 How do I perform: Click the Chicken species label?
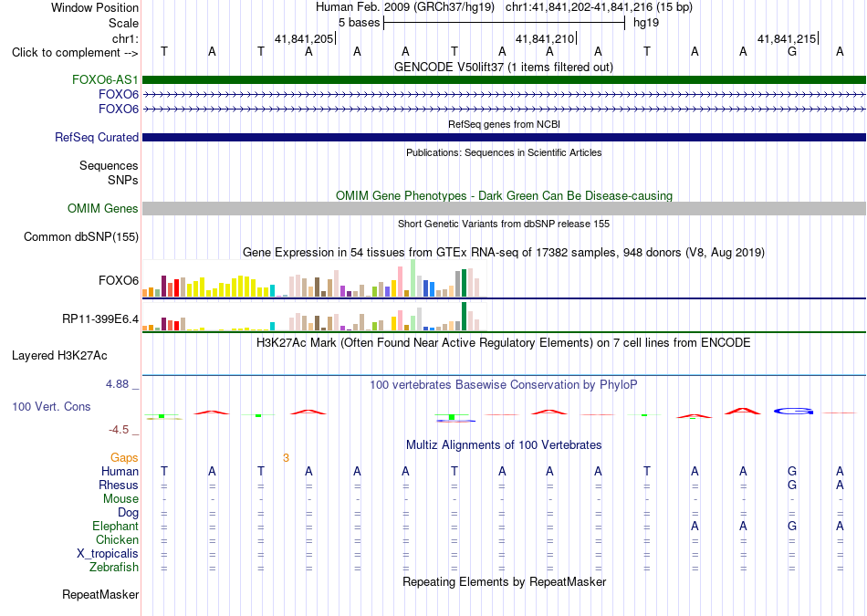[117, 539]
